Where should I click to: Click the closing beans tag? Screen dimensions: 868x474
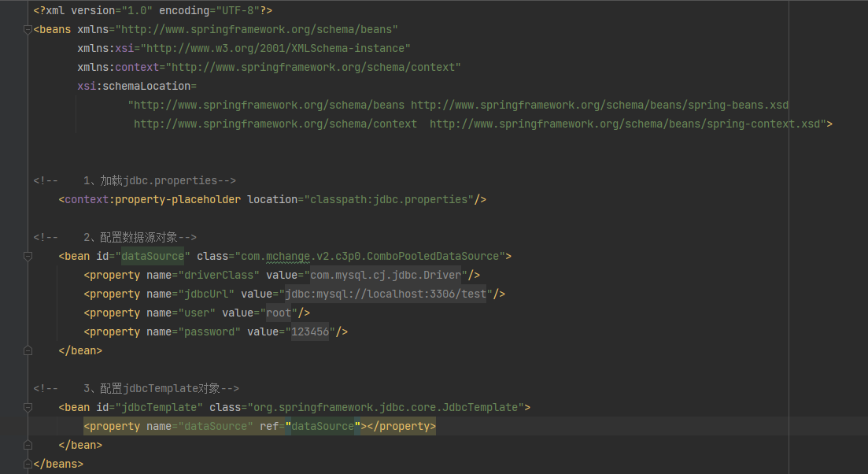tap(58, 464)
